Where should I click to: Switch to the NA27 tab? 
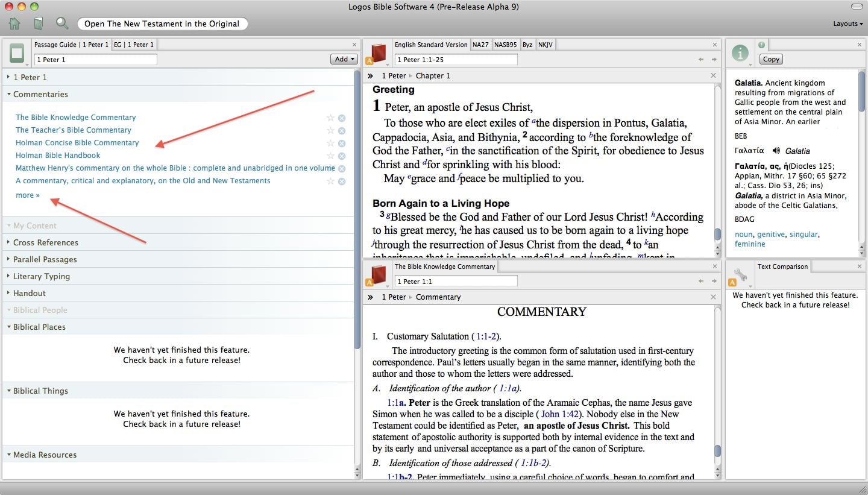click(x=480, y=45)
